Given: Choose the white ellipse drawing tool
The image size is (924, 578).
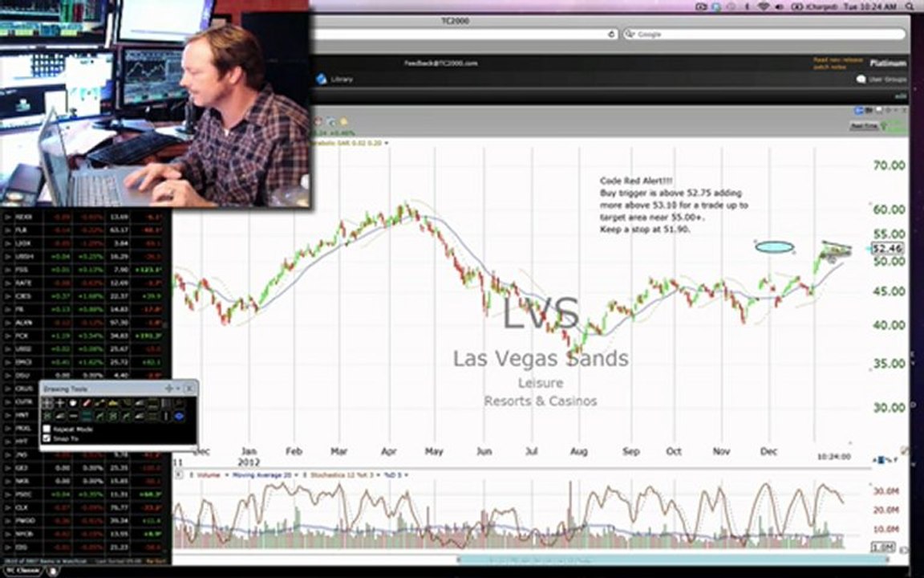Looking at the screenshot, I should click(73, 404).
